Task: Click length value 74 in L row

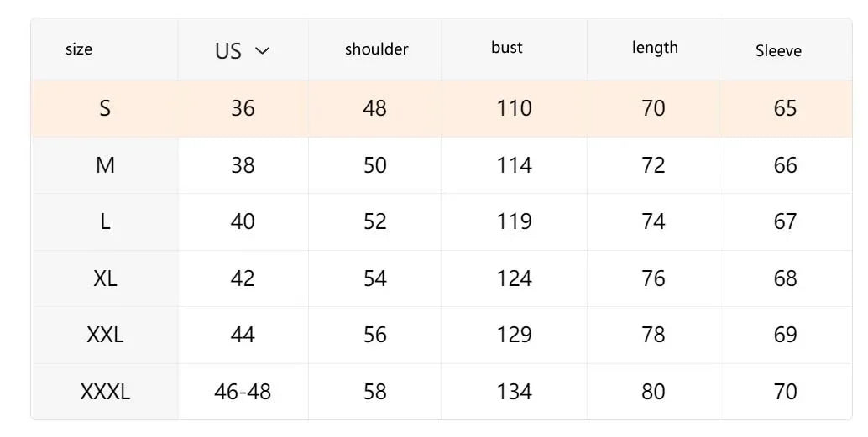Action: 653,221
